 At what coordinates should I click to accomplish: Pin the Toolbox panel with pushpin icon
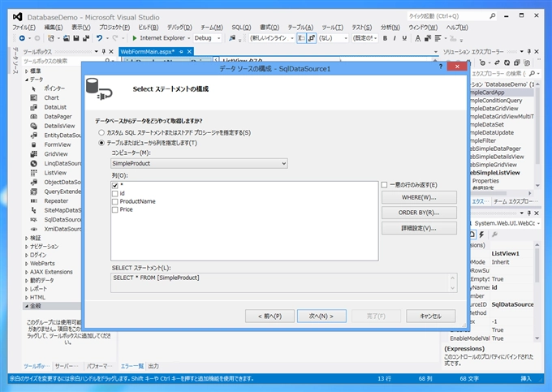coord(104,51)
